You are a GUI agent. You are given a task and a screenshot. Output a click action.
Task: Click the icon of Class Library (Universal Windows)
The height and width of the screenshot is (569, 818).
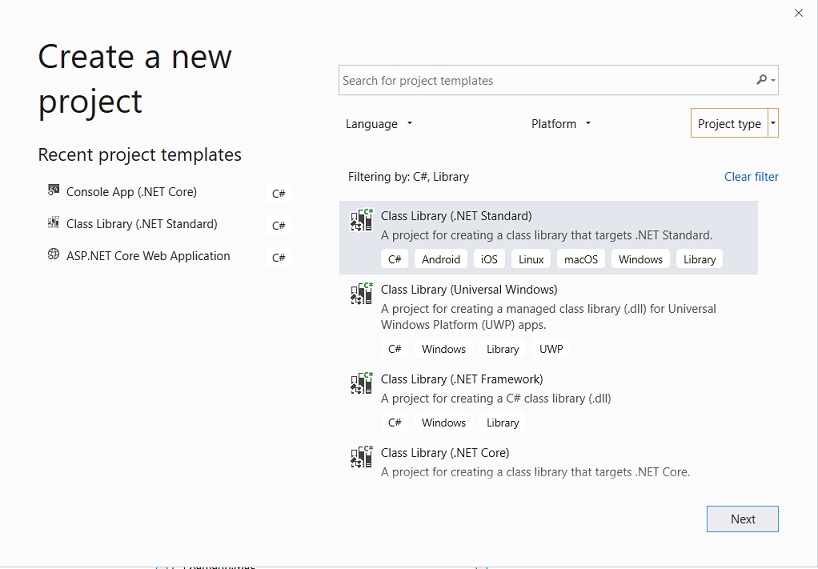(362, 293)
